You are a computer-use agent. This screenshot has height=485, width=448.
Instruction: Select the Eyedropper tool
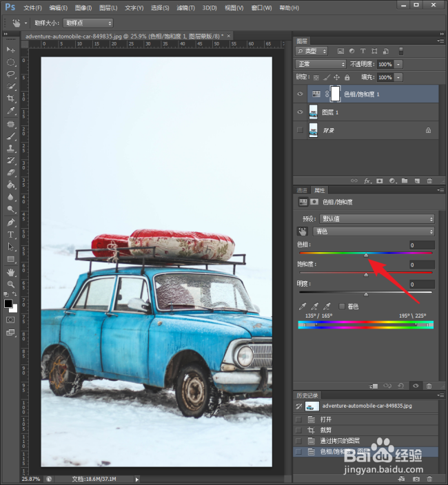pyautogui.click(x=11, y=110)
